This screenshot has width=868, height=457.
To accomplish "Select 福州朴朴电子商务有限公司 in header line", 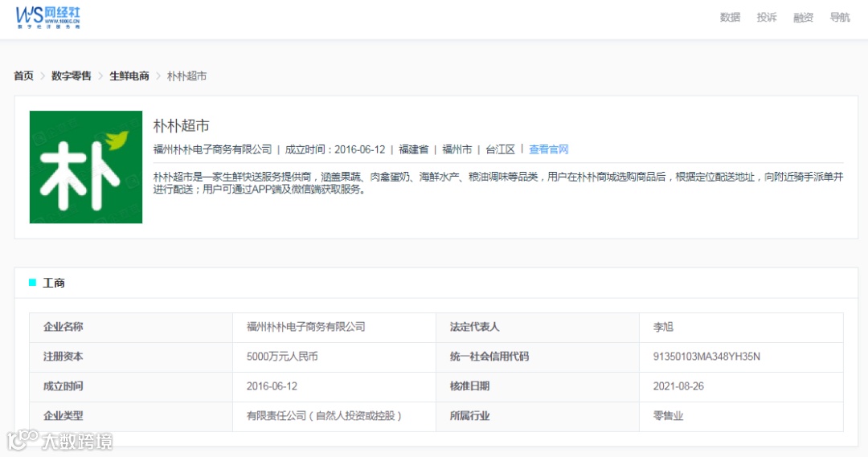I will coord(212,149).
